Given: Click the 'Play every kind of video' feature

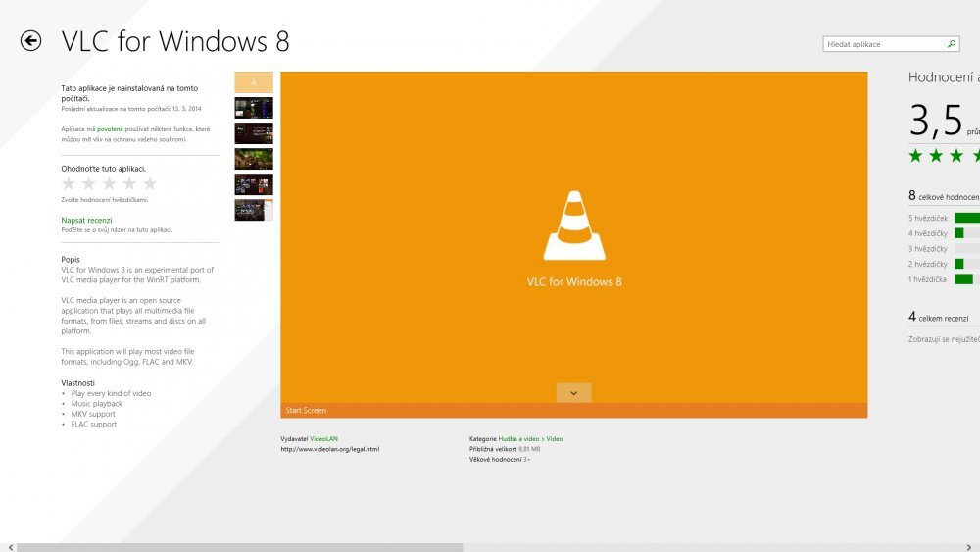Looking at the screenshot, I should [x=112, y=393].
